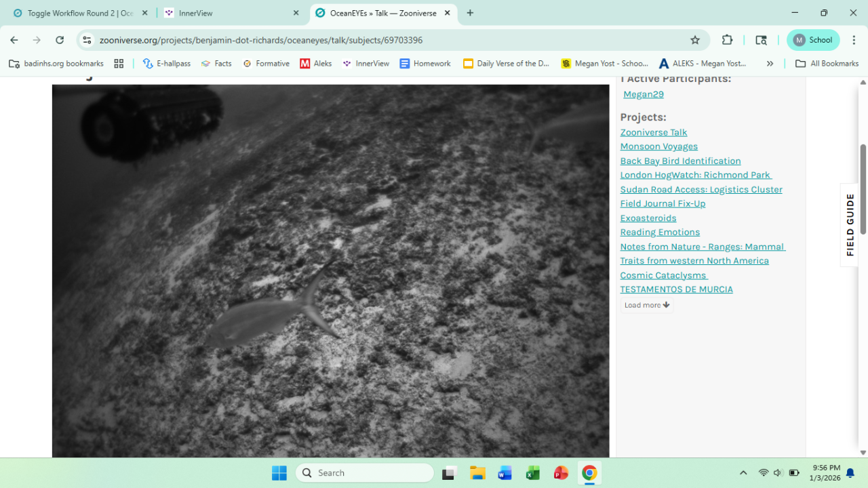This screenshot has width=868, height=488.
Task: Close the Toggle Workflow Round 2 tab
Action: (144, 13)
